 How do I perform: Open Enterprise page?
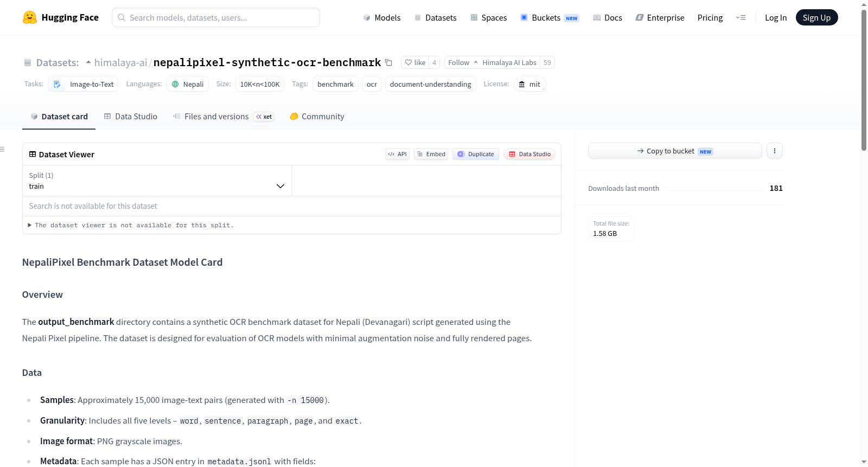click(x=660, y=17)
